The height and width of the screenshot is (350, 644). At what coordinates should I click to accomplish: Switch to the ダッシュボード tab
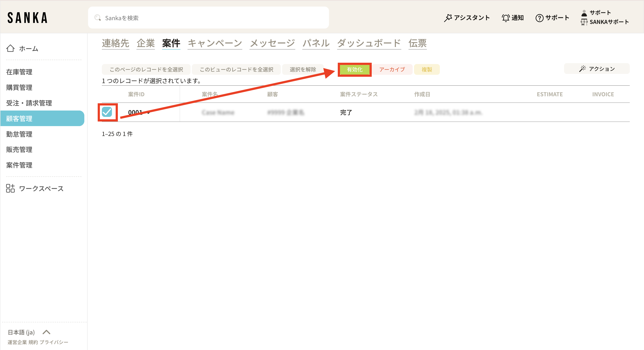coord(369,43)
